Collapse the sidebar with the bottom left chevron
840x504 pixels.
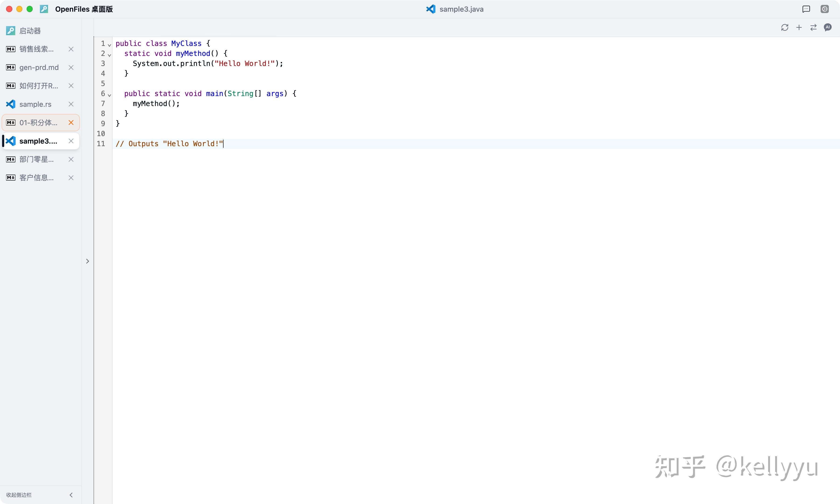(x=71, y=495)
